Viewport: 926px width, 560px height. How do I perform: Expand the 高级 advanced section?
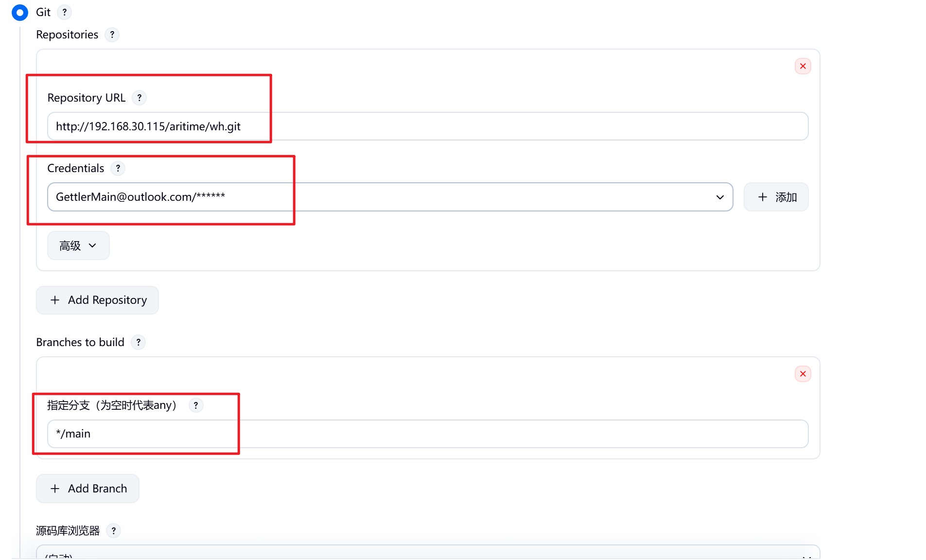78,245
